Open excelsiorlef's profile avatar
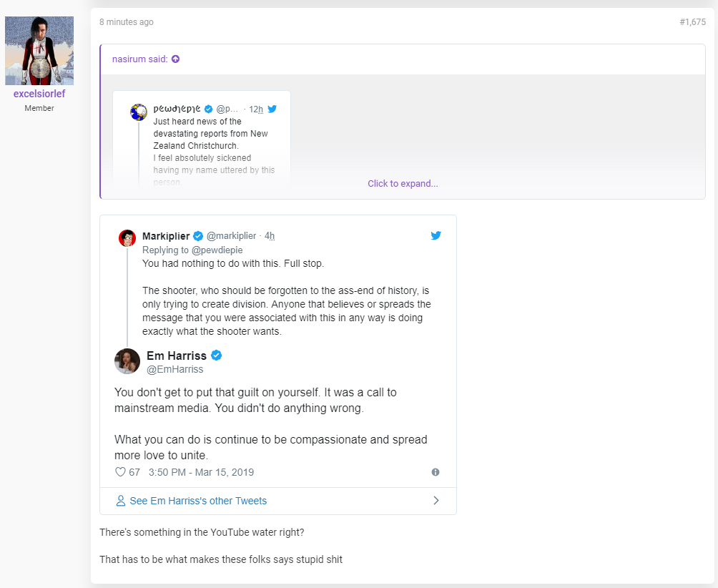The image size is (718, 588). click(39, 51)
